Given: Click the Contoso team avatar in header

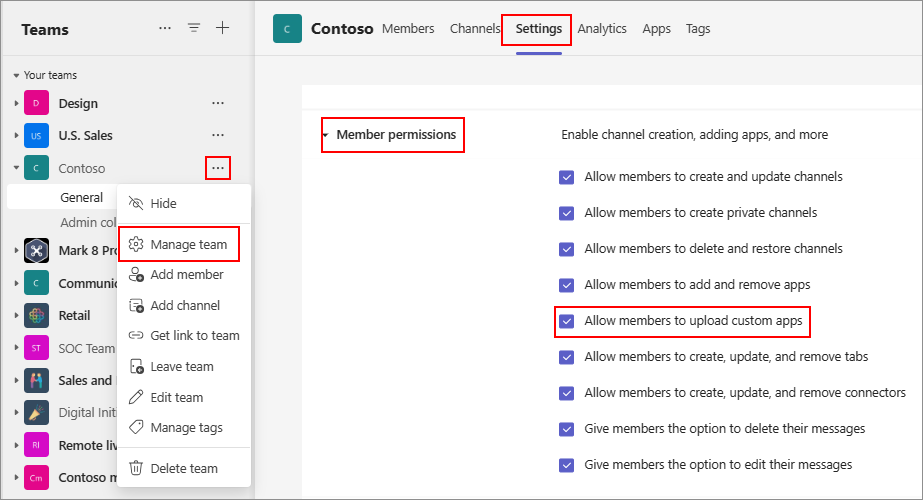Looking at the screenshot, I should [287, 29].
